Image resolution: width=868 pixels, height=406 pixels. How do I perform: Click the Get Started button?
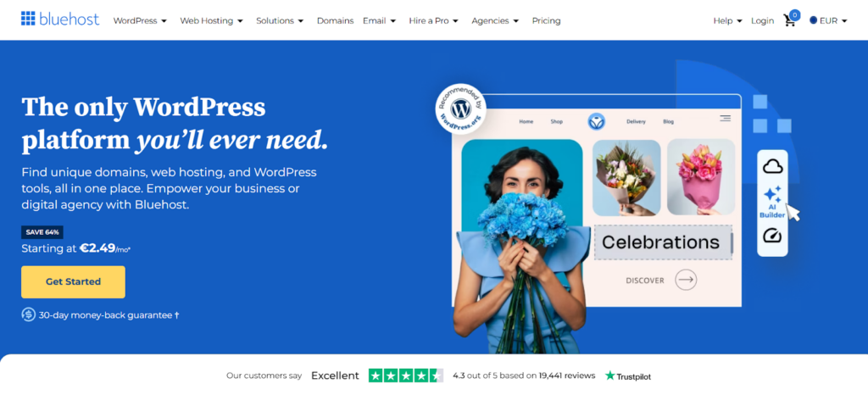point(73,282)
